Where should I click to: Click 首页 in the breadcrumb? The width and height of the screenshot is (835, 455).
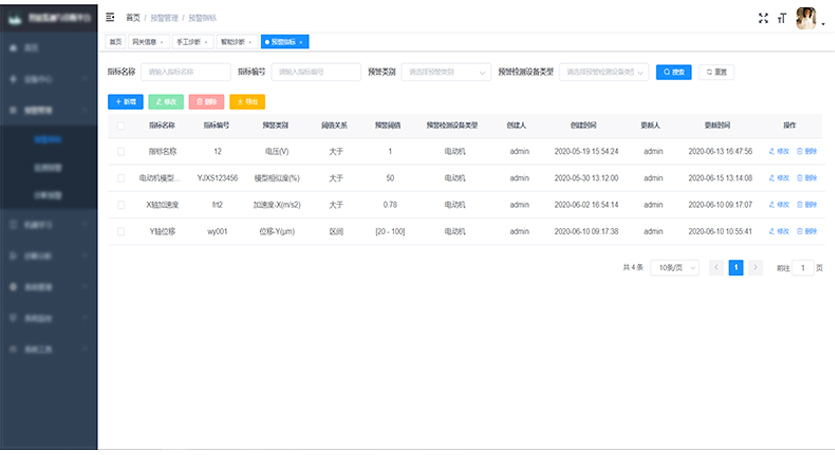point(133,18)
